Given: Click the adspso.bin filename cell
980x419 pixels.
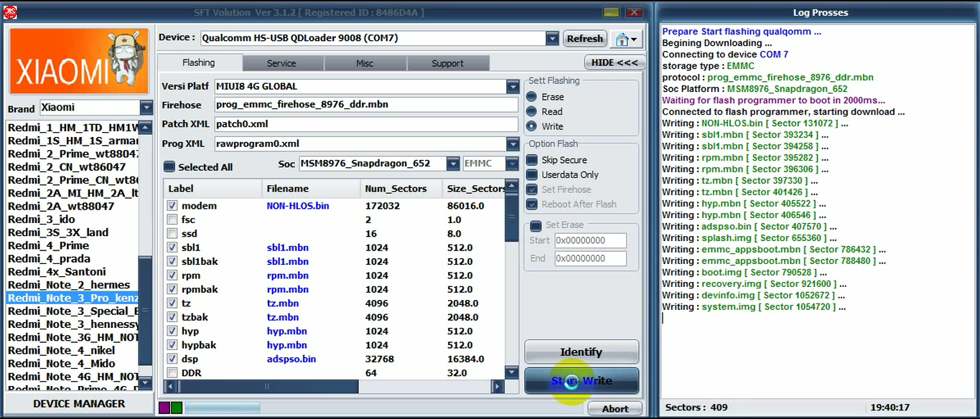Looking at the screenshot, I should 291,359.
